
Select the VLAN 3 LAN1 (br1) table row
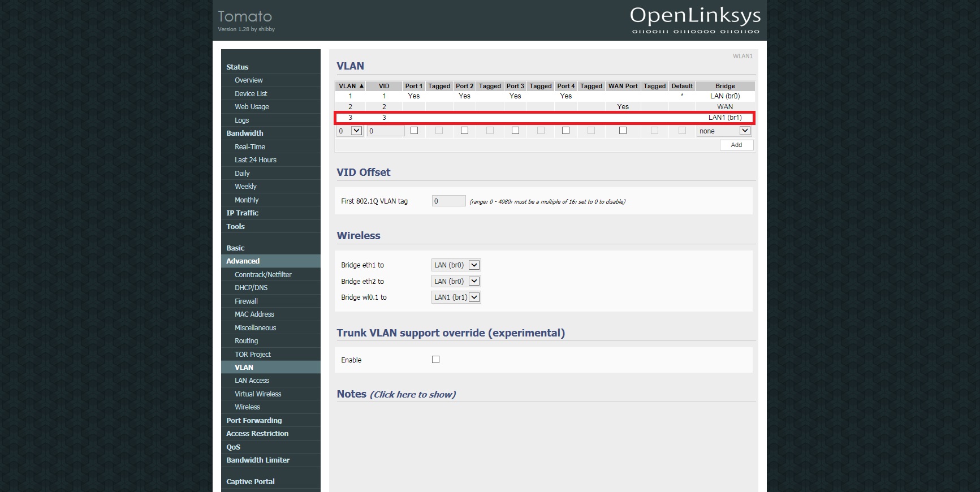coord(545,118)
